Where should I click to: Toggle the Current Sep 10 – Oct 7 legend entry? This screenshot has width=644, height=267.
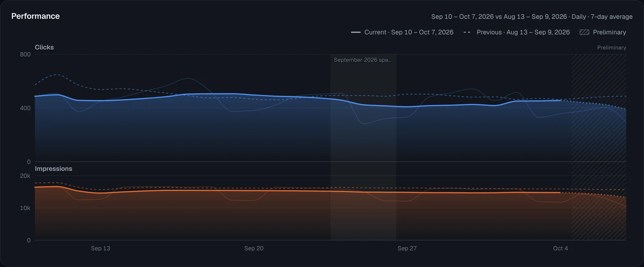pyautogui.click(x=402, y=32)
